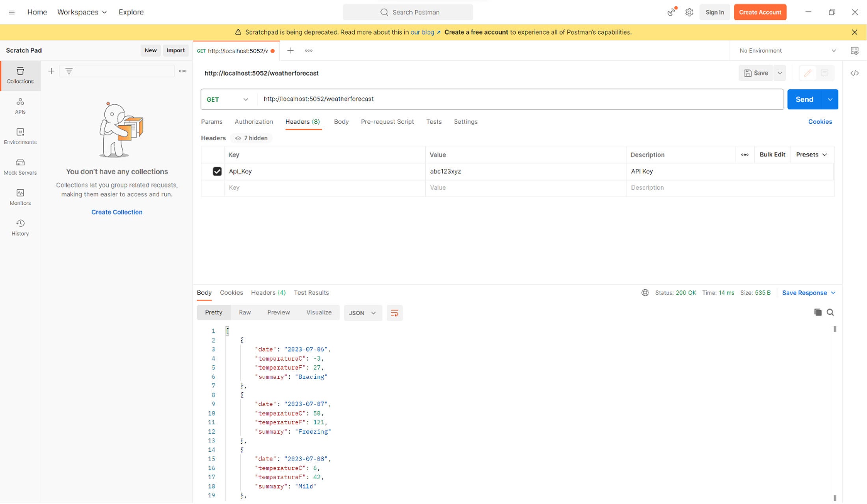Click the Send button

click(x=804, y=100)
